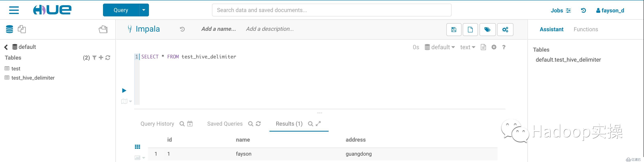Viewport: 644px width, 162px height.
Task: Switch to Query History tab
Action: (157, 124)
